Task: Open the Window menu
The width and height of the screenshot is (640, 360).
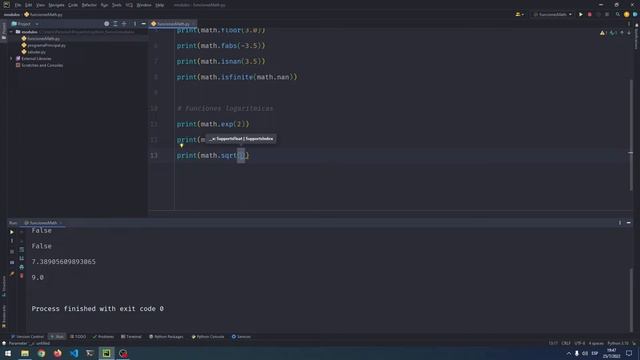Action: pyautogui.click(x=144, y=5)
